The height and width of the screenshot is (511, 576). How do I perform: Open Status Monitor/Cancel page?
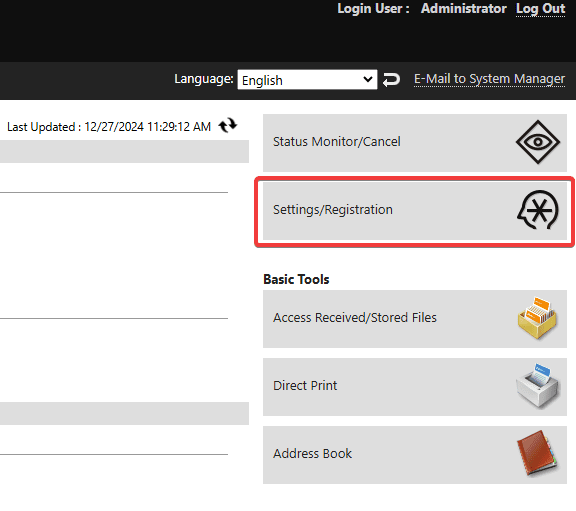click(415, 143)
